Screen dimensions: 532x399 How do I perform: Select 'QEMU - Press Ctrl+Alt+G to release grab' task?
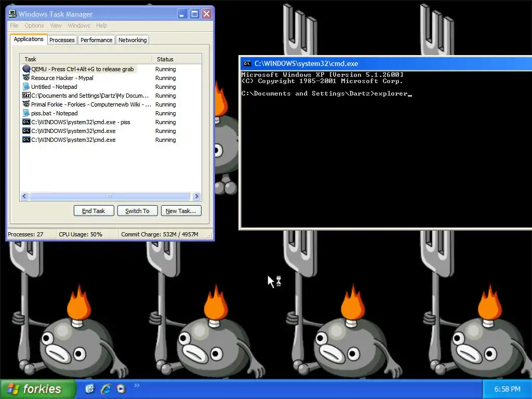tap(111, 69)
